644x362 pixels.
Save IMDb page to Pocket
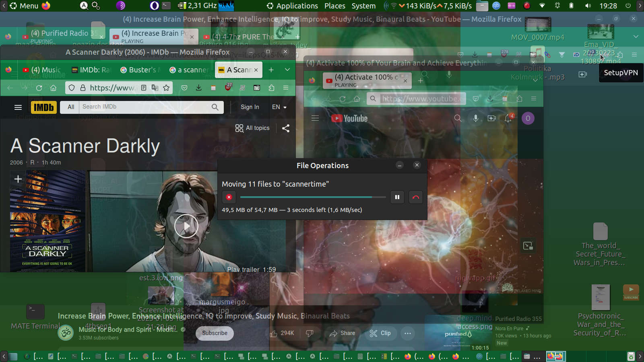184,88
